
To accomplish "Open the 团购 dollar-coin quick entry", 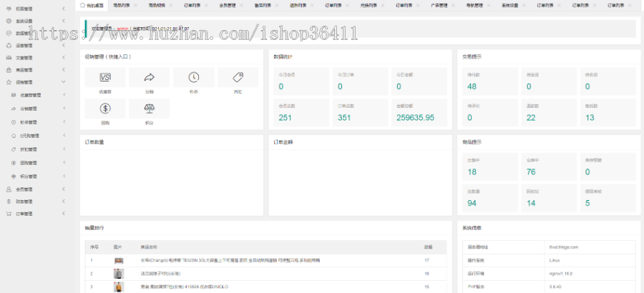I will [106, 109].
